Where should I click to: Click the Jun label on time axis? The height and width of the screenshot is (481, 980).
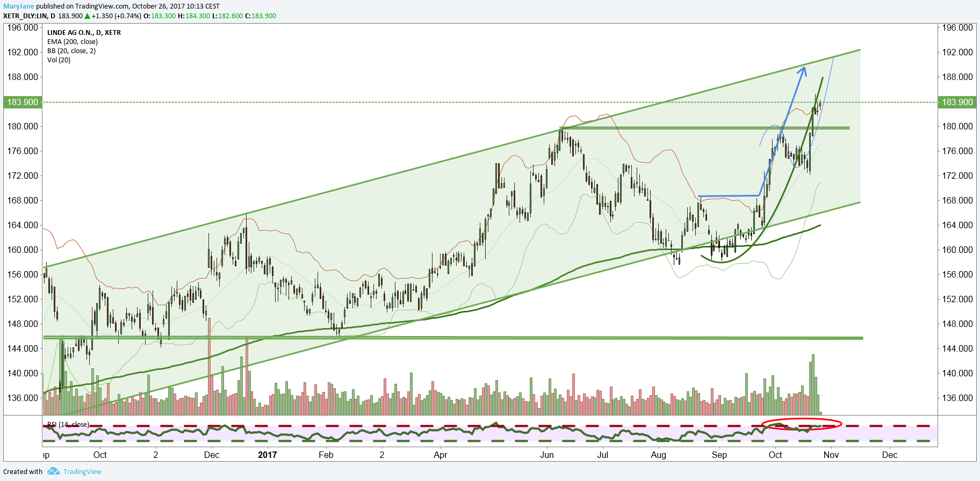(x=546, y=455)
